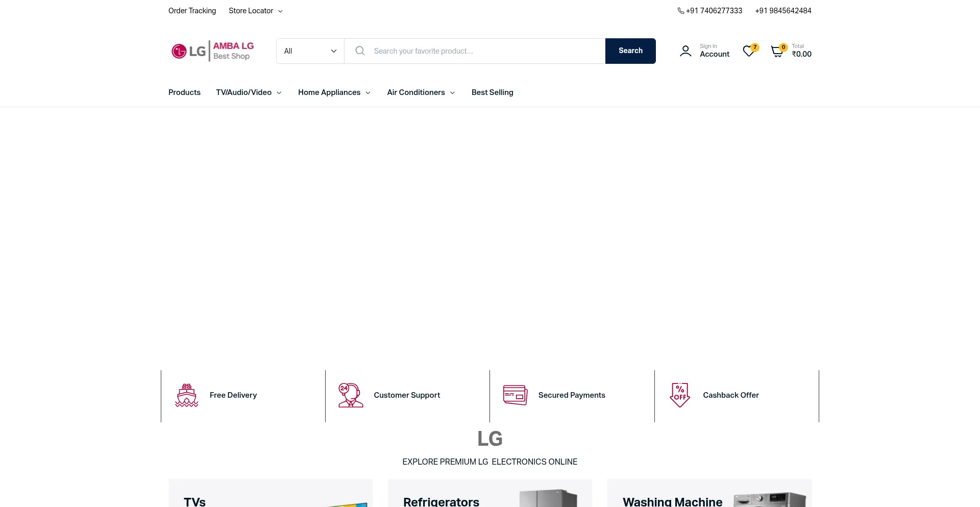This screenshot has height=507, width=980.
Task: Open the Products menu item
Action: 184,92
